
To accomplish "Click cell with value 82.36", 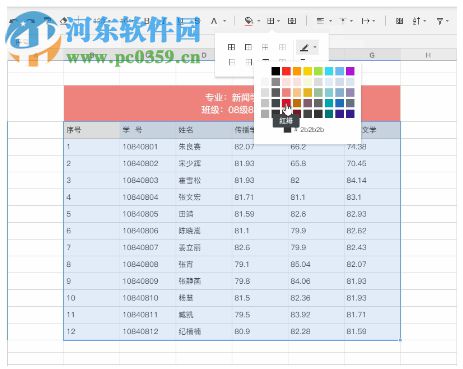I will click(x=316, y=298).
